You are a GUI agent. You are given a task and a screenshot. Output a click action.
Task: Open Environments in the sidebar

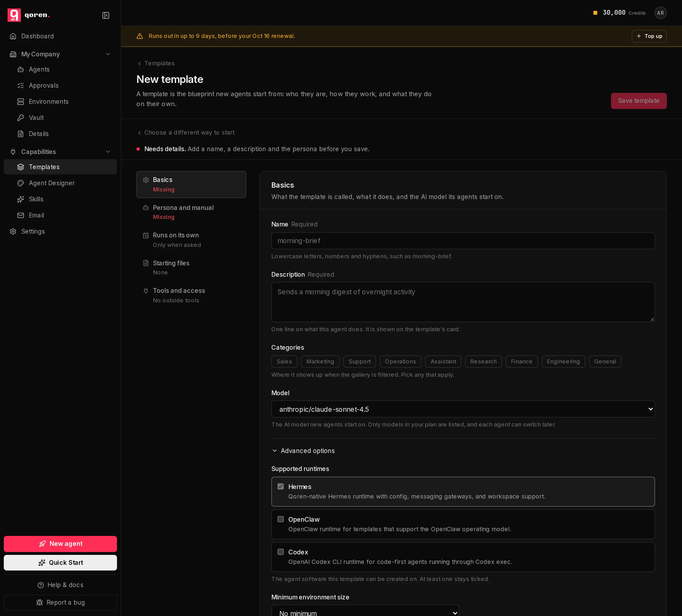click(60, 102)
